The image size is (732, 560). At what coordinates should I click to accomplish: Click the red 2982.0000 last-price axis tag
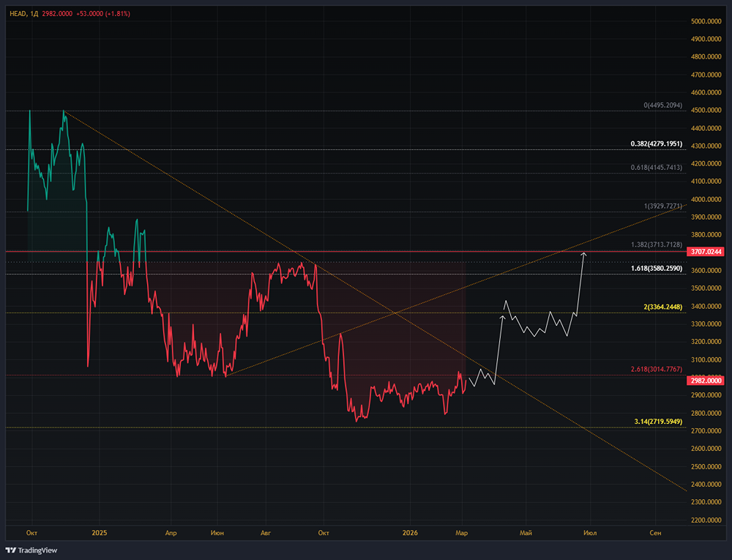coord(706,381)
